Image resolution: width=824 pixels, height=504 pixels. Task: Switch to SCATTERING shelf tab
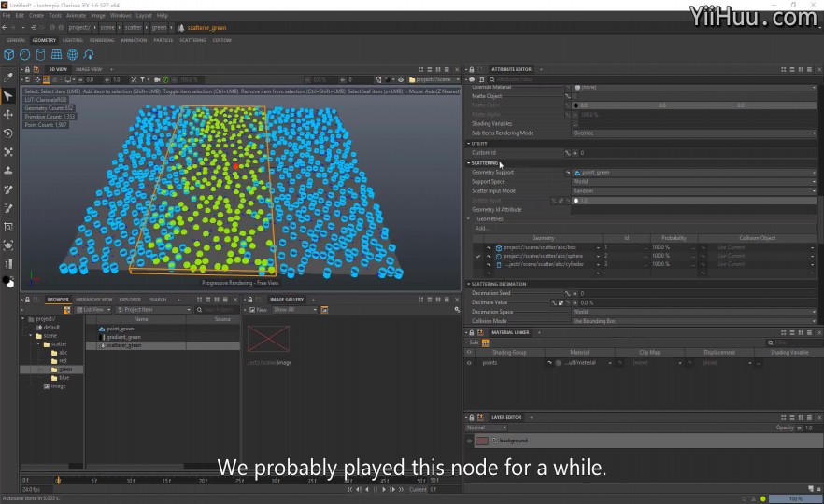[x=192, y=40]
